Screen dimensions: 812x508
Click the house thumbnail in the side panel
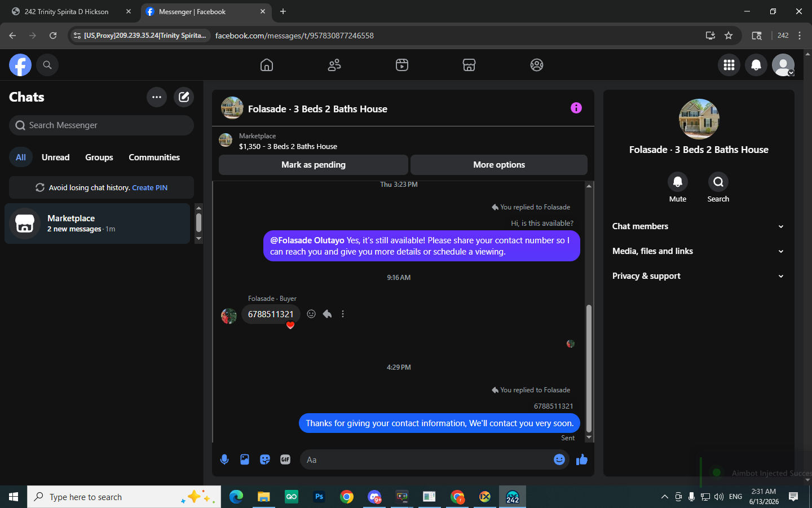pyautogui.click(x=699, y=119)
